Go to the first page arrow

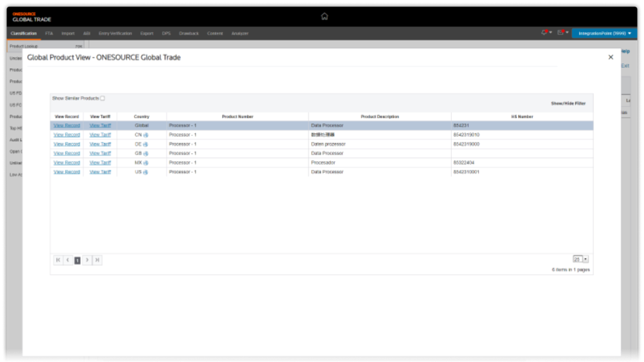(58, 260)
